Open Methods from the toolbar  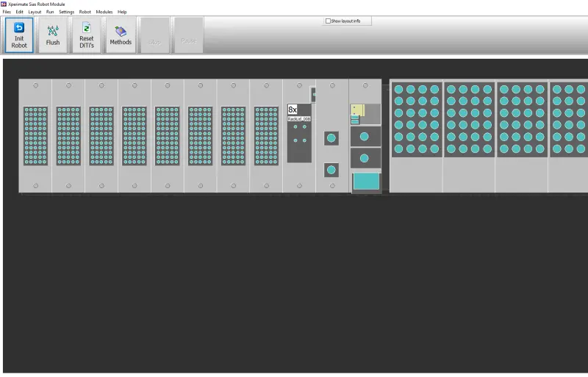click(x=121, y=35)
